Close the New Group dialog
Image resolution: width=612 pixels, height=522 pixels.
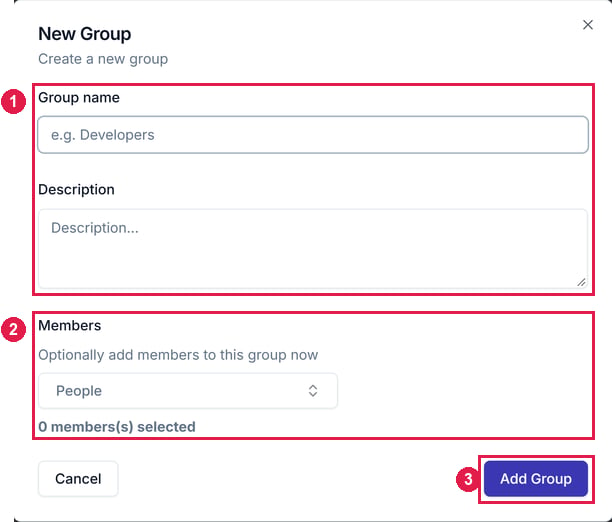pos(587,25)
